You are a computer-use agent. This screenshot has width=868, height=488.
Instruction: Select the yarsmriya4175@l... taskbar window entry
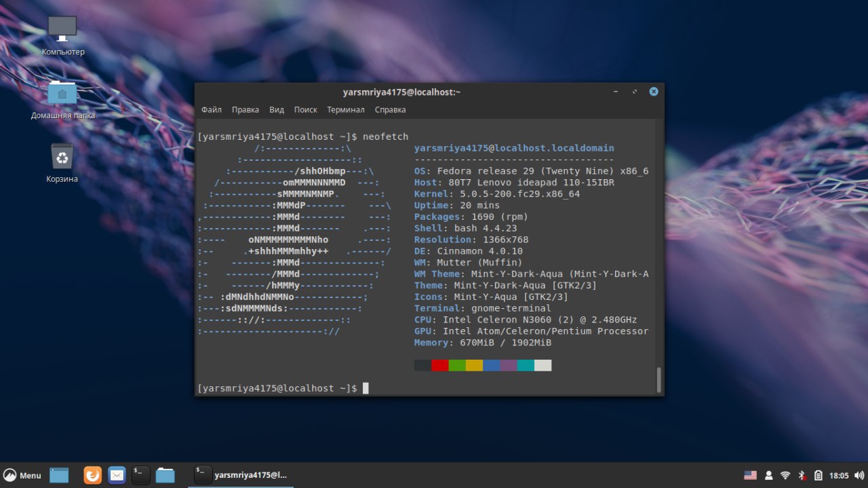241,475
